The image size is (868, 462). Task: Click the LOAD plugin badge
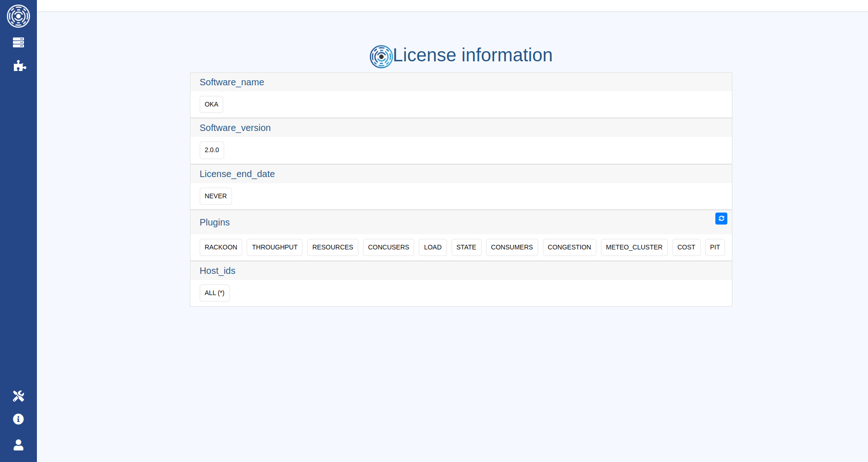(433, 248)
